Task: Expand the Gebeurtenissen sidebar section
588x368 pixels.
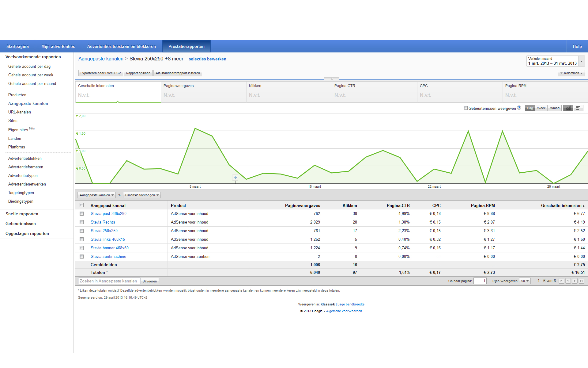Action: click(x=21, y=224)
